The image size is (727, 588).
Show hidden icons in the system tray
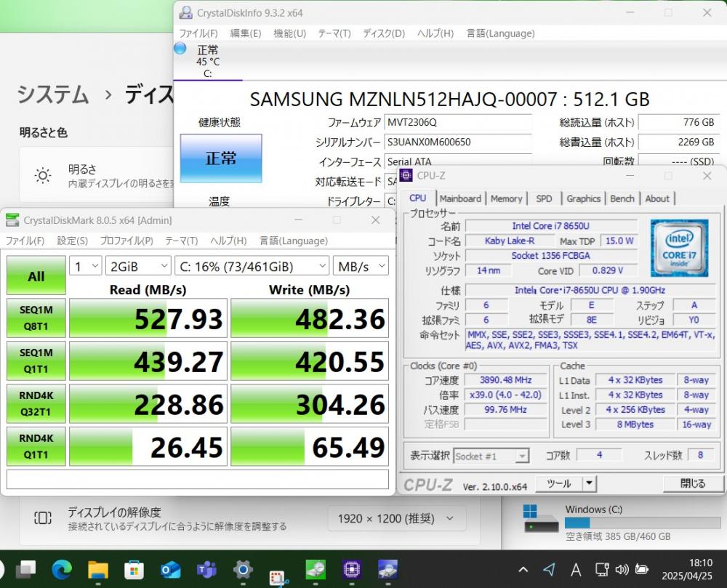point(523,569)
